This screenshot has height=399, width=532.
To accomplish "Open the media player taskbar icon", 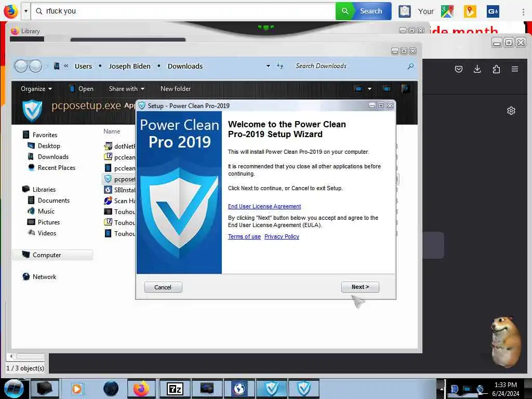I will [77, 389].
